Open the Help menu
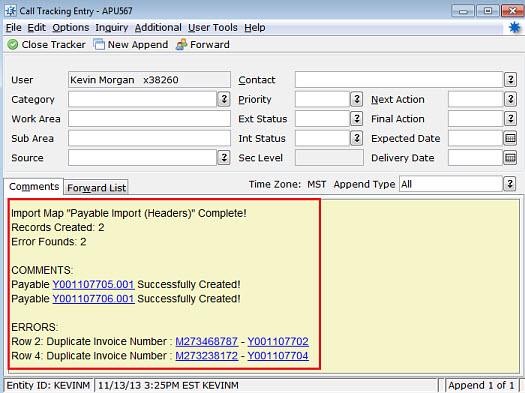This screenshot has width=525, height=393. point(255,27)
